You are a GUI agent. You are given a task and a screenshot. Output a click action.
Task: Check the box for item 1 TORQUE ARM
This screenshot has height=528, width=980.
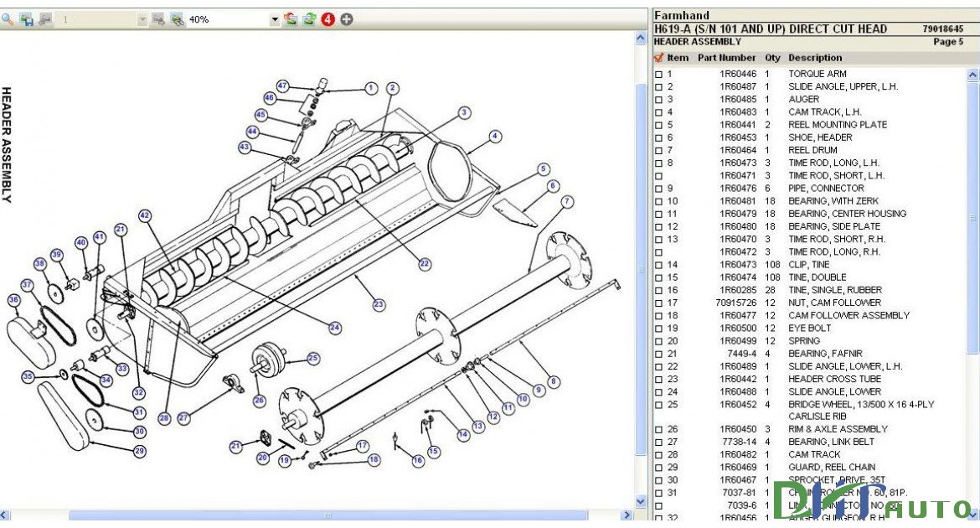pos(658,74)
